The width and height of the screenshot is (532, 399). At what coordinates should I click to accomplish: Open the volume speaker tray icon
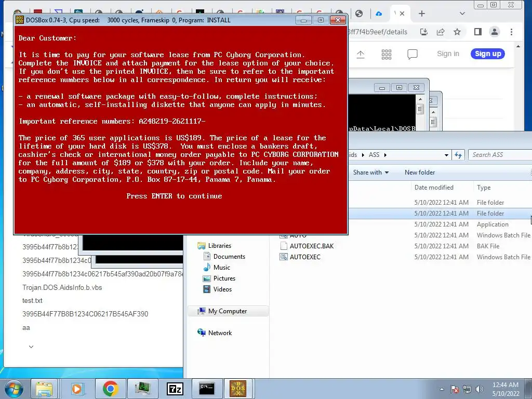(x=480, y=389)
